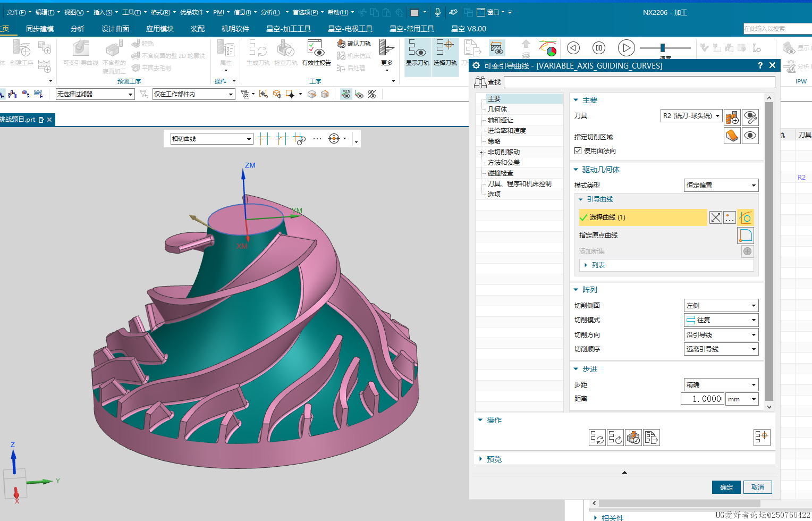This screenshot has height=521, width=812.
Task: Select 轴和避让 in the dialog tree
Action: 501,120
